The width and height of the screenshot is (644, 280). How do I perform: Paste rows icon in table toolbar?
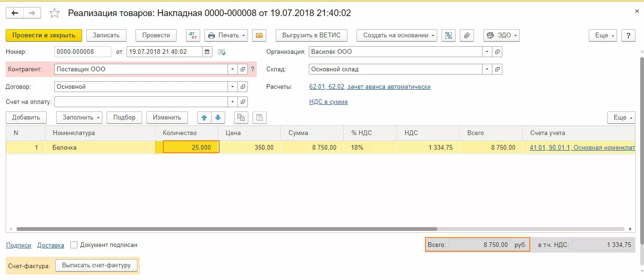pyautogui.click(x=260, y=118)
